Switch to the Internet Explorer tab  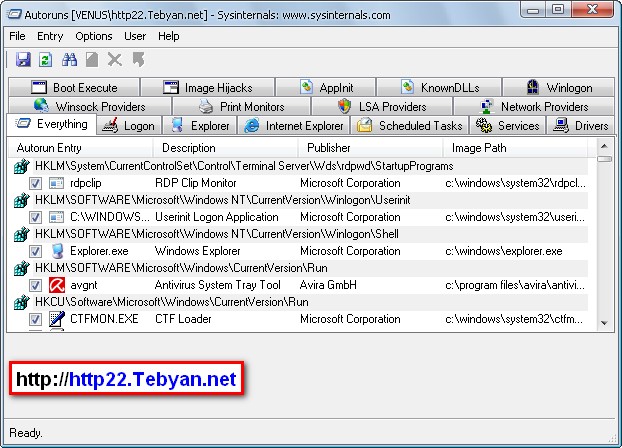pyautogui.click(x=294, y=126)
